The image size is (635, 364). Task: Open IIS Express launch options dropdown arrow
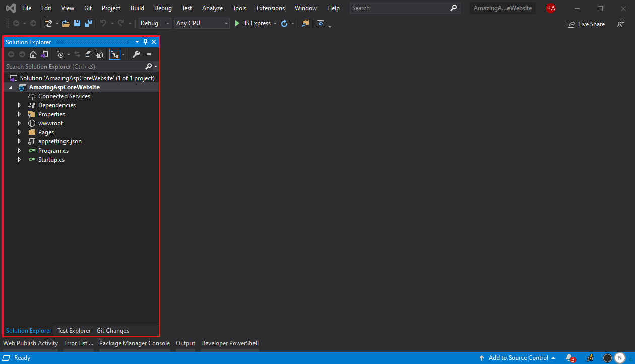tap(275, 23)
